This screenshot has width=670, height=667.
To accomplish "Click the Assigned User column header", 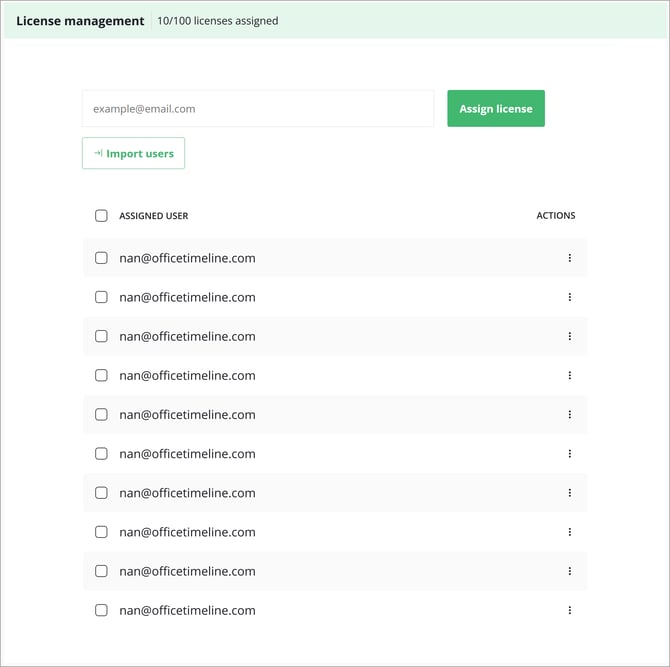I will [x=153, y=216].
